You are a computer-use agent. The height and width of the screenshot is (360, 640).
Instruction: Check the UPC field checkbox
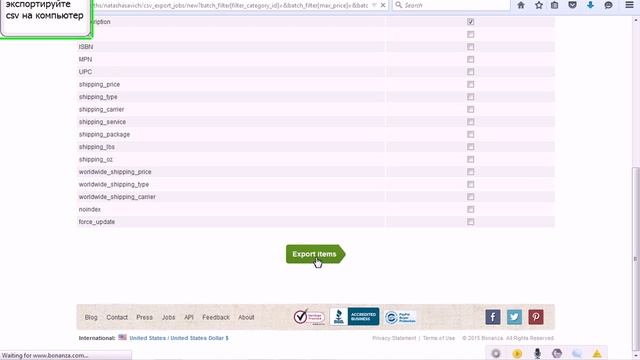[471, 72]
